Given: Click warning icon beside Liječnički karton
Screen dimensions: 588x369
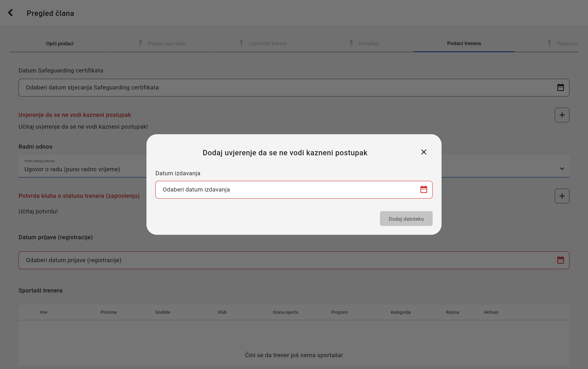Looking at the screenshot, I should (x=241, y=43).
